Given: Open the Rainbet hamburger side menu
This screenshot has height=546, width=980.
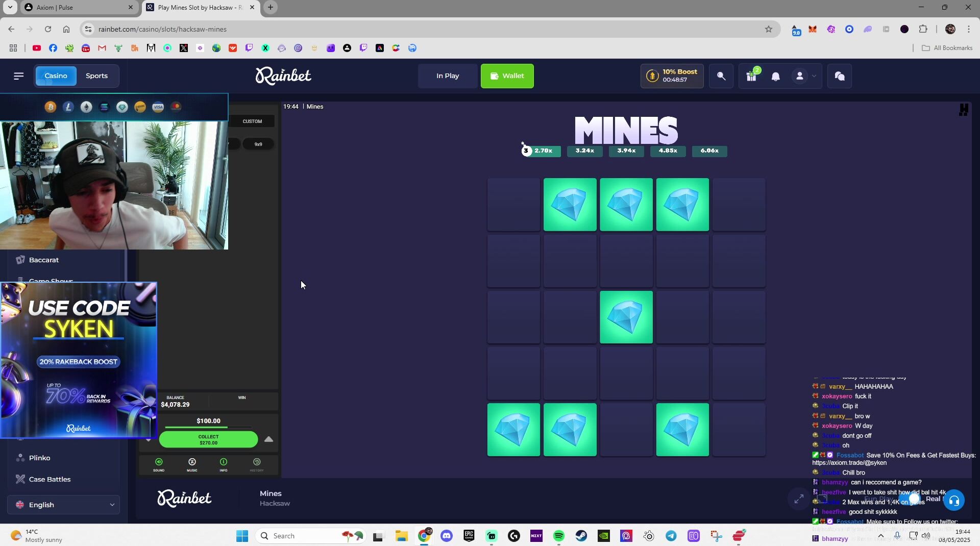Looking at the screenshot, I should pyautogui.click(x=19, y=76).
